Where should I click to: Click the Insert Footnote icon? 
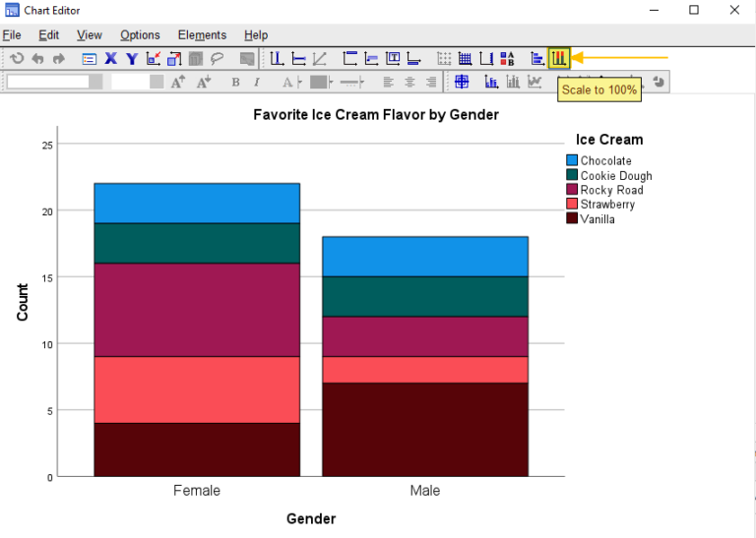click(x=413, y=59)
